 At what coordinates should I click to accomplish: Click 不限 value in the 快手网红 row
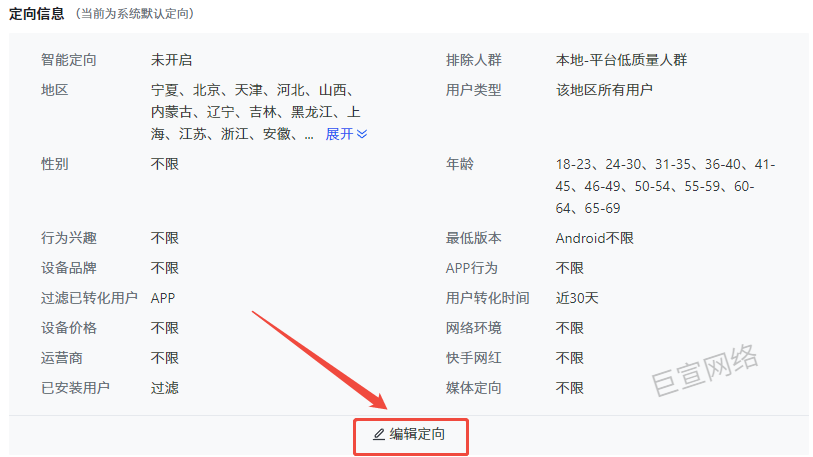pos(569,358)
